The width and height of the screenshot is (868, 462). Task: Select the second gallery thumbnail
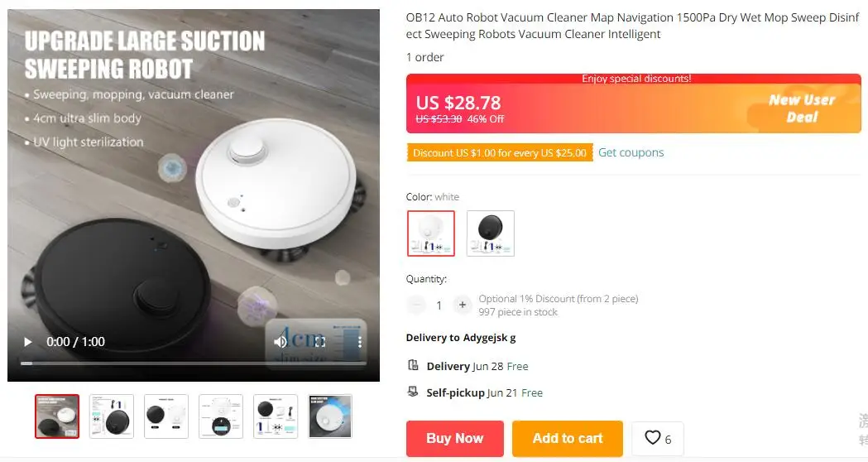pyautogui.click(x=112, y=416)
